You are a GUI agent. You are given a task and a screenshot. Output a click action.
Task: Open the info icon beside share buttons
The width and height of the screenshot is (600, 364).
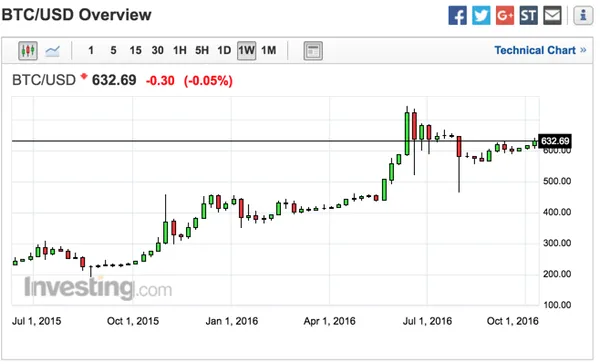583,16
